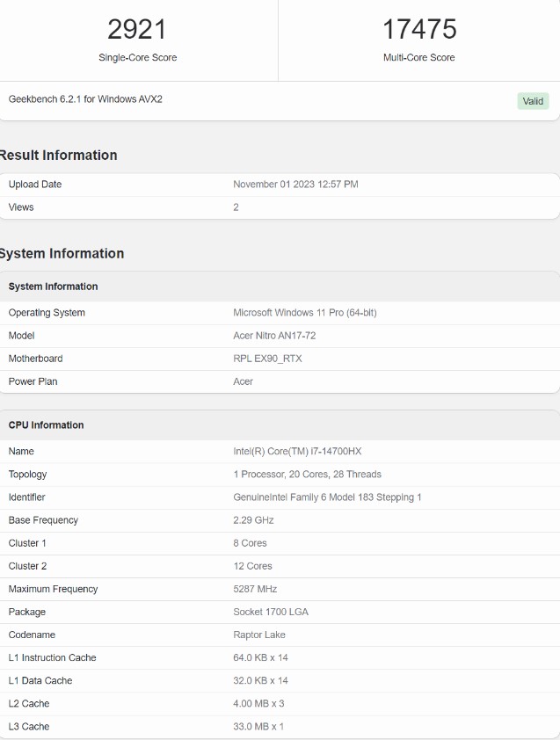560x740 pixels.
Task: Select the 17475 multi-core score
Action: (419, 29)
